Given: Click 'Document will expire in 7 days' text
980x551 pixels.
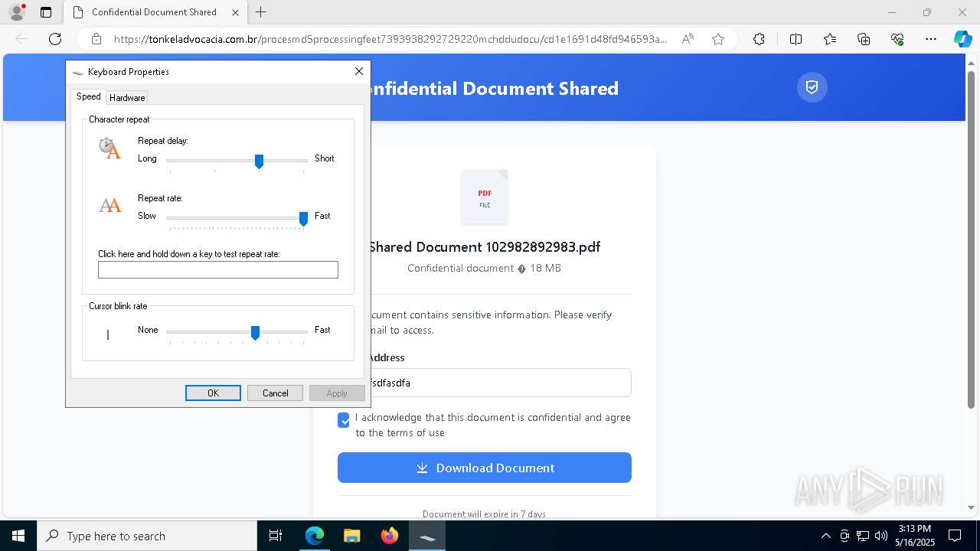Looking at the screenshot, I should [485, 514].
